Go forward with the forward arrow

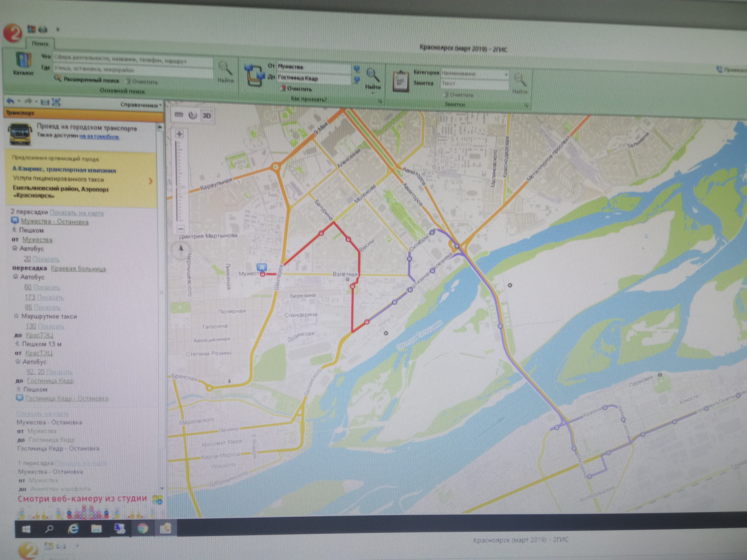[x=28, y=101]
